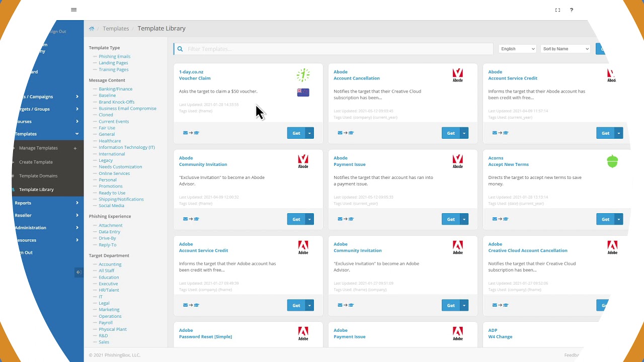This screenshot has height=362, width=644.
Task: Open the English language dropdown
Action: pos(518,49)
